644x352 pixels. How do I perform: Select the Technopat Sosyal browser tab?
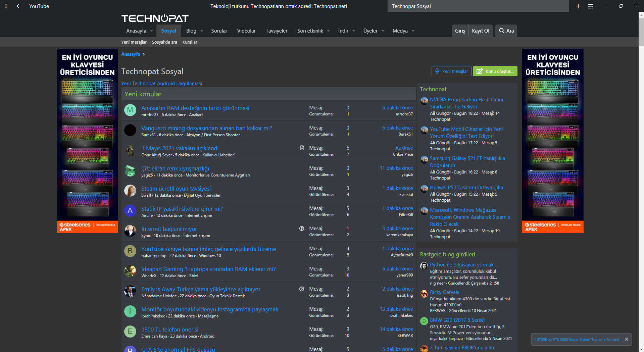478,6
